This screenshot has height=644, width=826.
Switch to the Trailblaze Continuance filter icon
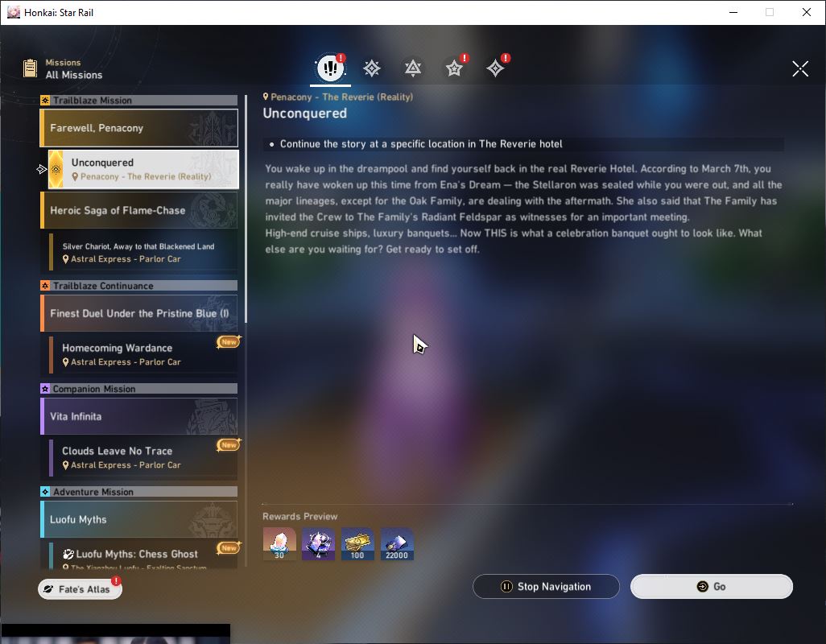(413, 68)
